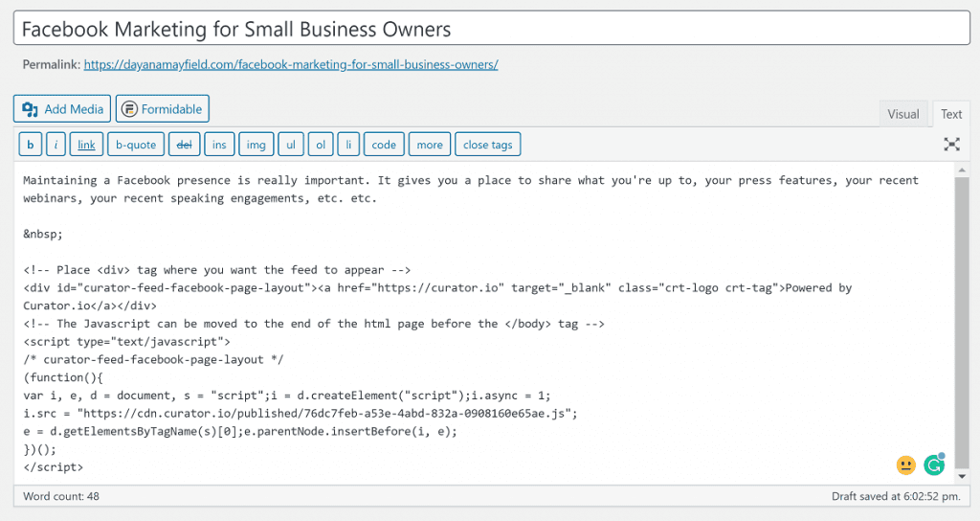Insert italic tag with i button
980x521 pixels.
click(x=56, y=145)
